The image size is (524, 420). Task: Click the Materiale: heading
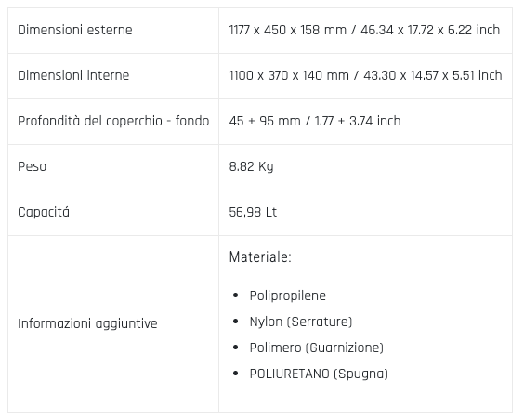(x=260, y=257)
